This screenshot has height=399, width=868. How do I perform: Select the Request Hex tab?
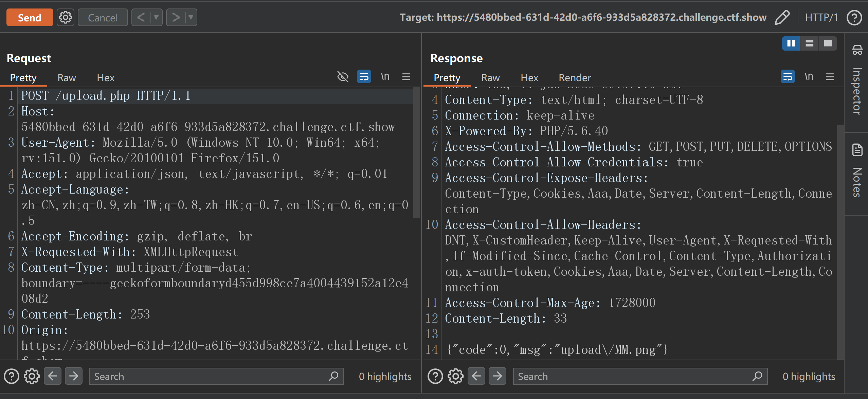[x=106, y=78]
